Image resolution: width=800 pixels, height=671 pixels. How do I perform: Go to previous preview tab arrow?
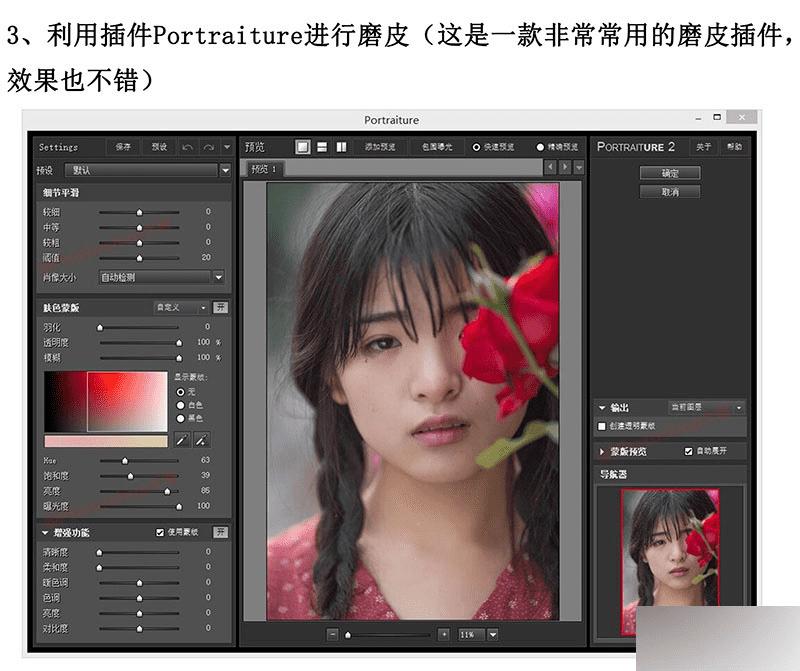(550, 167)
